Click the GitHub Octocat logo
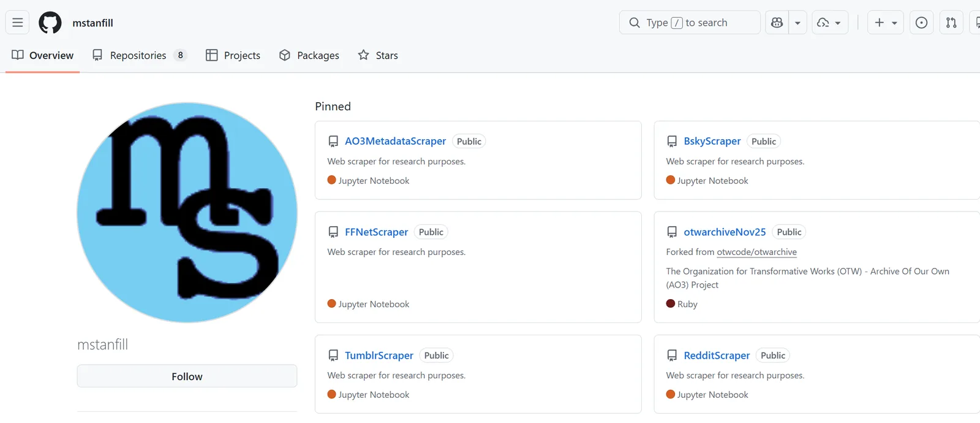Screen dimensions: 980x423 click(x=50, y=23)
